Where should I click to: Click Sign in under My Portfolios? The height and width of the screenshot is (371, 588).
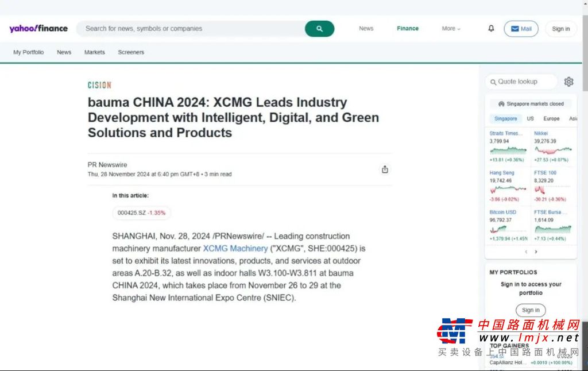tap(531, 310)
